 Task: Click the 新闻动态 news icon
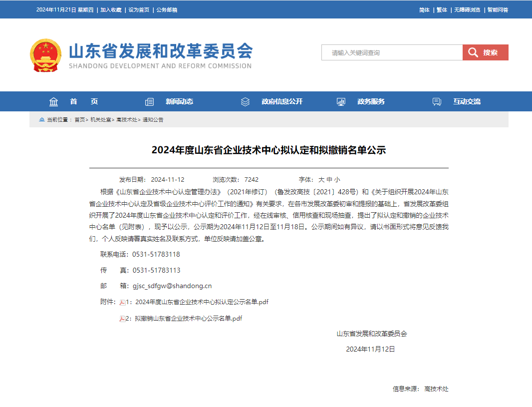tap(149, 102)
